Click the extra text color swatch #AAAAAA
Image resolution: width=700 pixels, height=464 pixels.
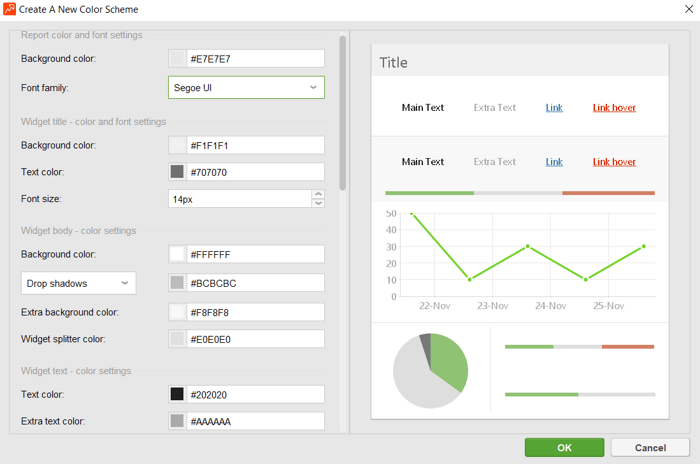[177, 421]
